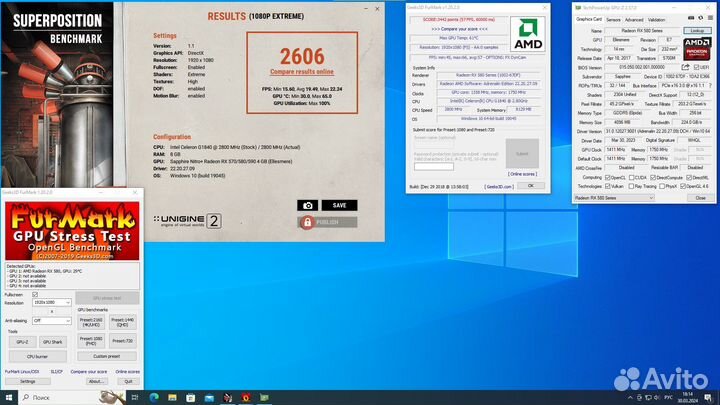Click the Custom preset button in FurMark

(x=107, y=356)
